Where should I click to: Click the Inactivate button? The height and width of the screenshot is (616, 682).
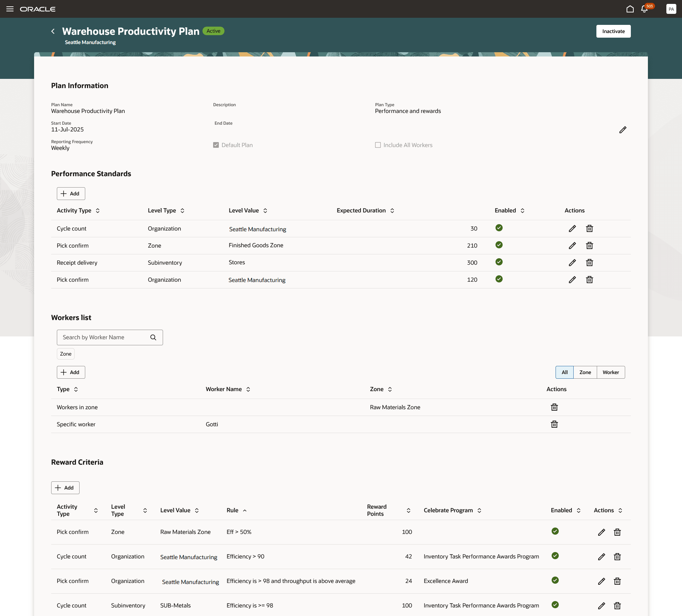coord(613,31)
